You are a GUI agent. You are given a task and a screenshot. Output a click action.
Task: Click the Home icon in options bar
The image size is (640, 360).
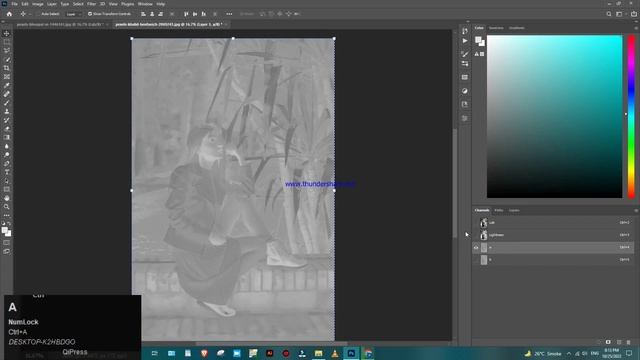(9, 14)
